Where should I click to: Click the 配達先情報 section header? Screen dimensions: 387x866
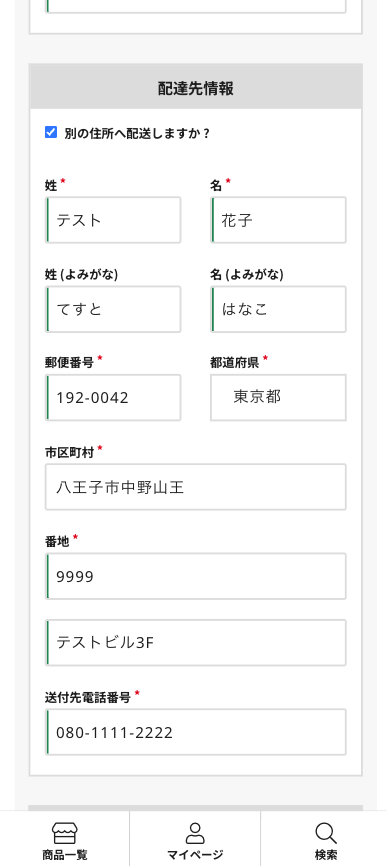point(195,87)
